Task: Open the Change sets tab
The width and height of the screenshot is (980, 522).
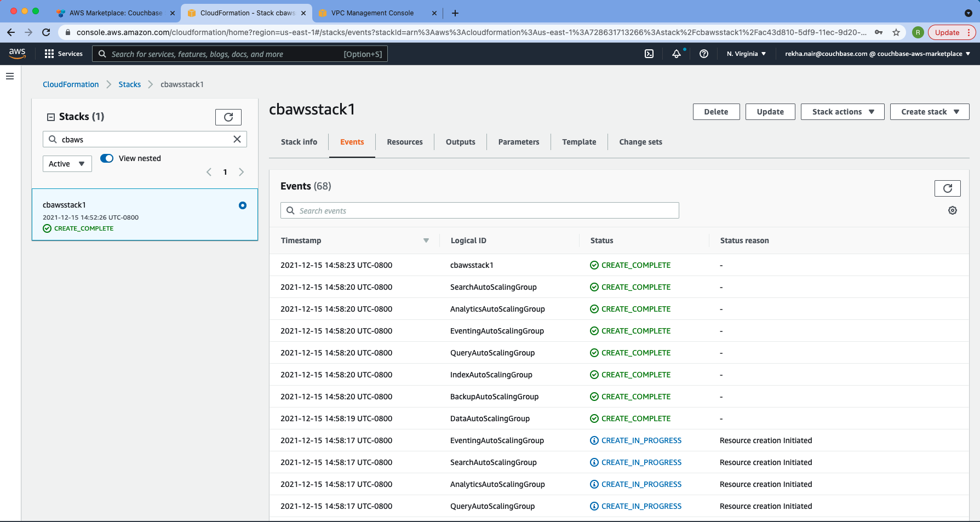Action: [x=640, y=141]
